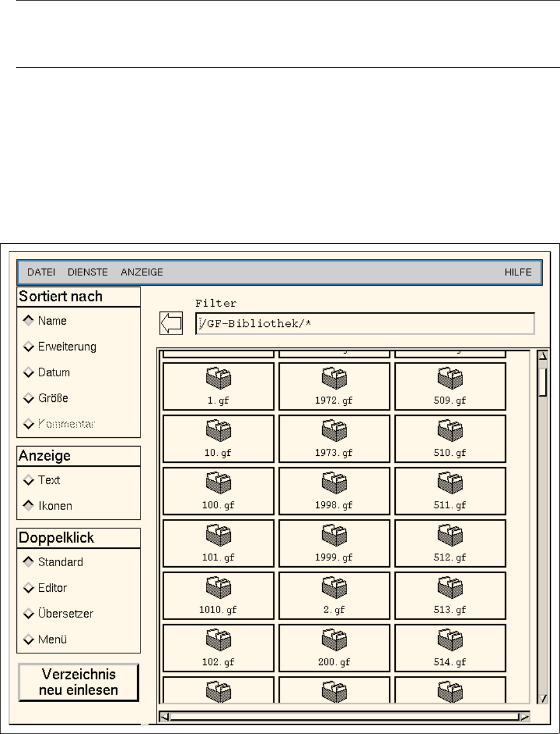Select the 200.gf folder icon
The height and width of the screenshot is (734, 560).
(334, 640)
